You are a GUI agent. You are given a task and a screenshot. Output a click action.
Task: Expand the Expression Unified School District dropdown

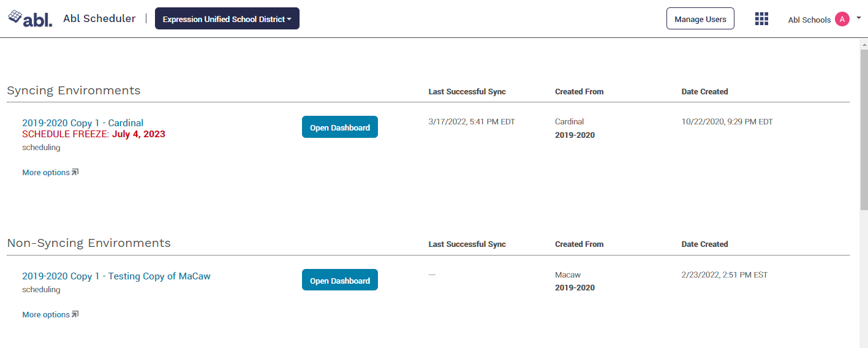pyautogui.click(x=227, y=19)
